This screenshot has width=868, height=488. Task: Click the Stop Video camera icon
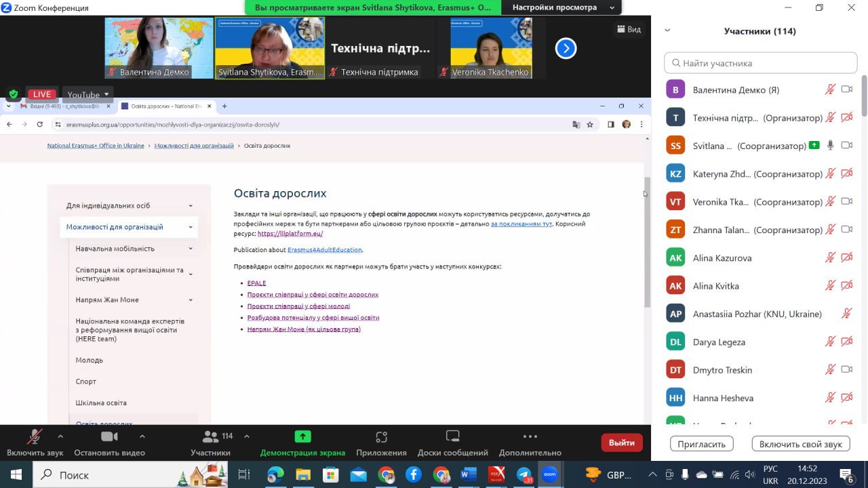tap(109, 436)
